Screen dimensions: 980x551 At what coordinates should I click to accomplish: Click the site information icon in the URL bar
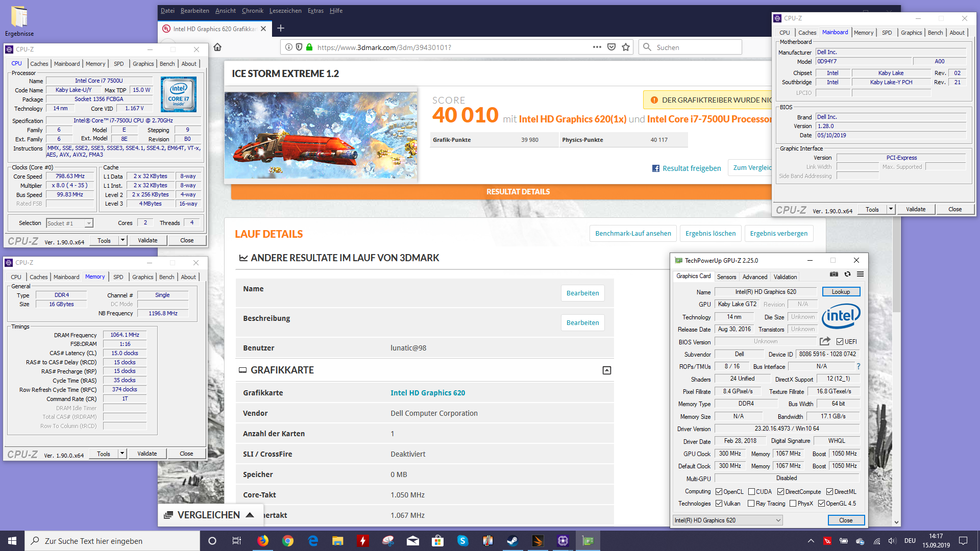289,47
